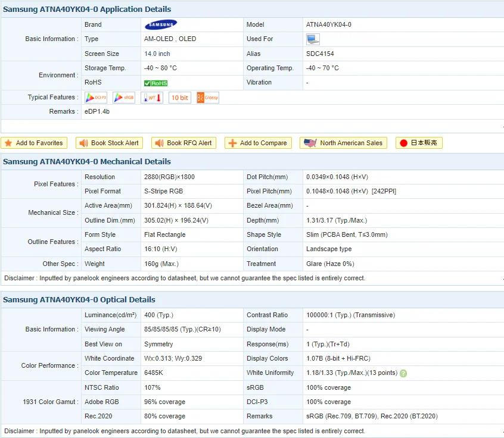Select contrast ratio 100000:1 (Typ.) (Transmissive)

351,315
